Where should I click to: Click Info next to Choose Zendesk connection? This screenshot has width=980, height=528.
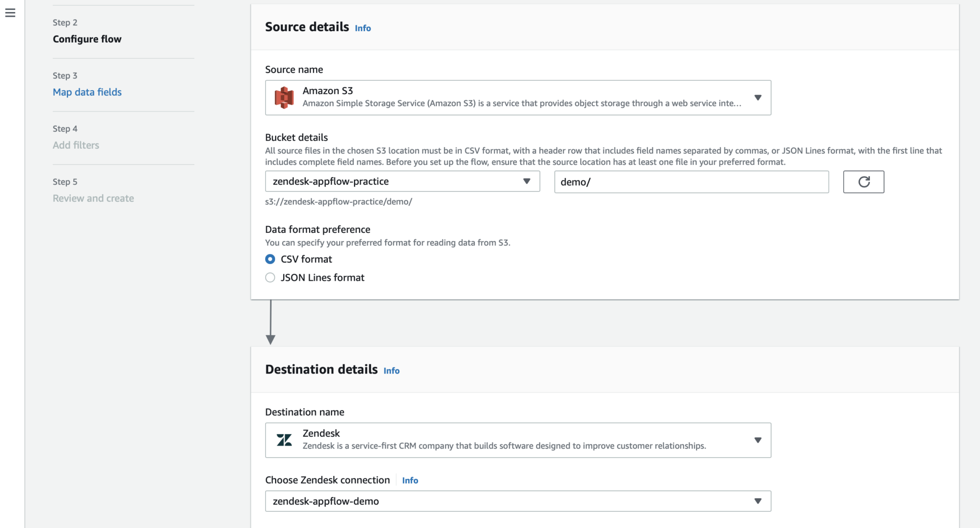(x=410, y=480)
